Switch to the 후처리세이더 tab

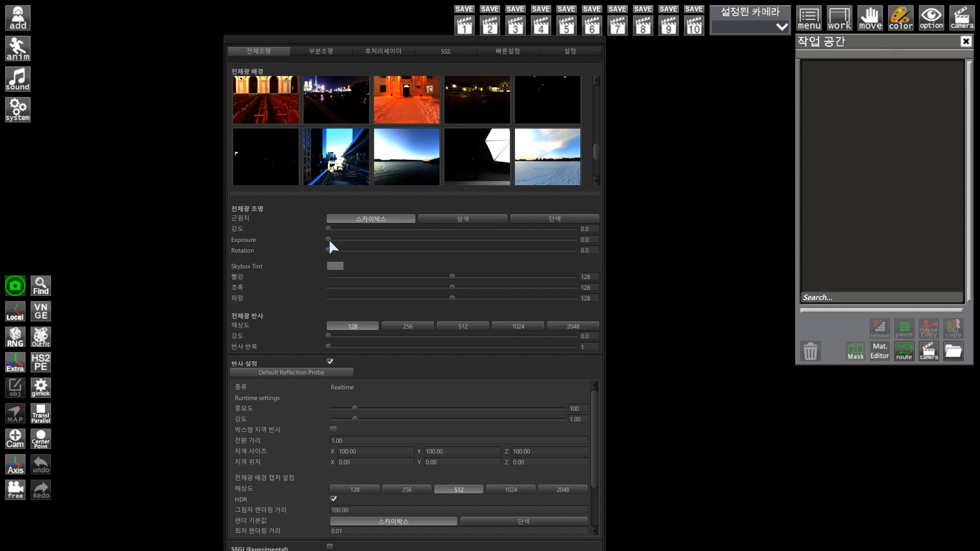point(383,51)
